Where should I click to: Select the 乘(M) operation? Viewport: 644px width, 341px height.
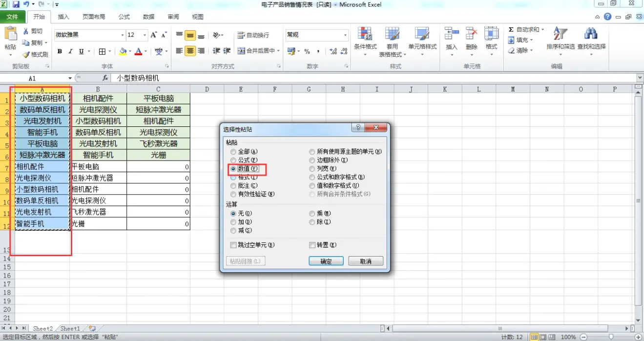320,214
